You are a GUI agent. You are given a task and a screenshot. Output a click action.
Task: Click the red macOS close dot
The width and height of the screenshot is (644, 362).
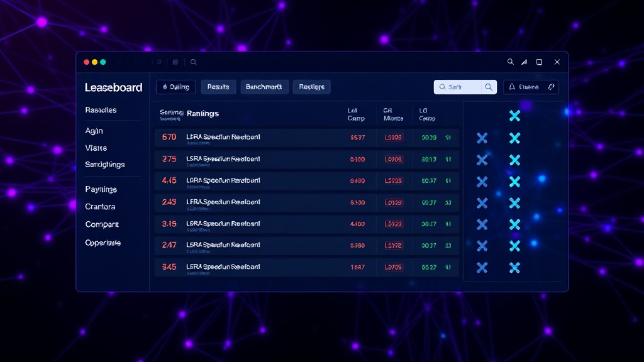pos(86,62)
